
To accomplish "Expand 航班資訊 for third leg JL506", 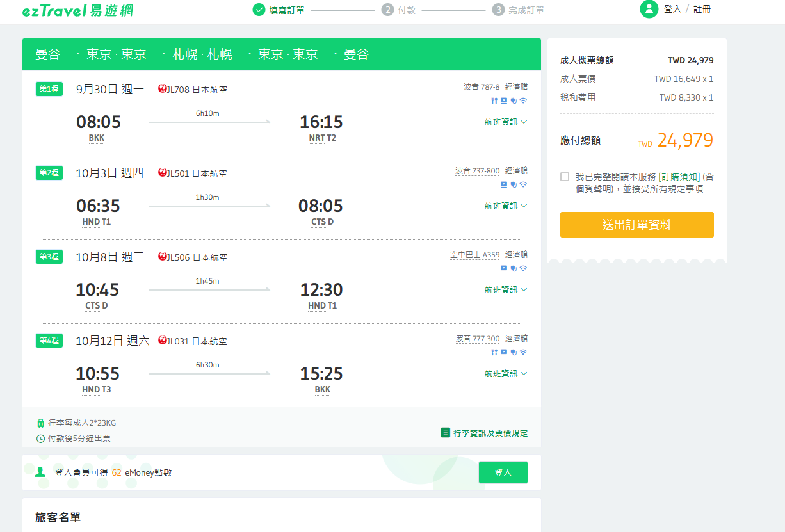I will (506, 289).
